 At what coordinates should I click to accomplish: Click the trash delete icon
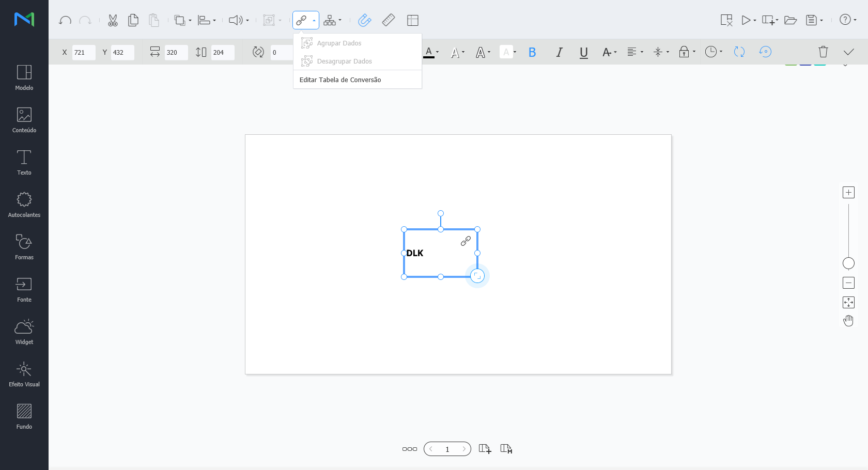(x=823, y=52)
